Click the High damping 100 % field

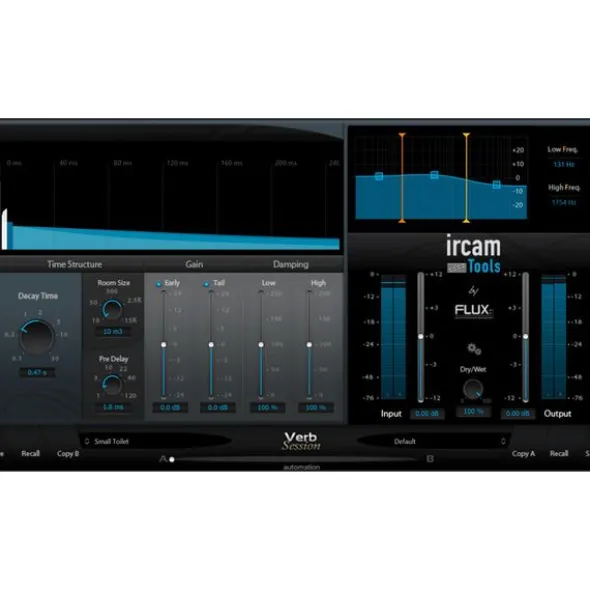(x=316, y=407)
